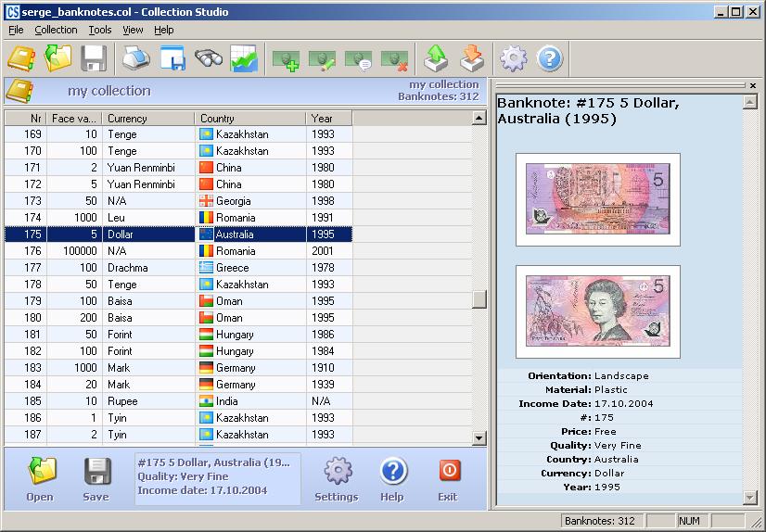Click the India flag icon in row 185
This screenshot has width=766, height=532.
pyautogui.click(x=206, y=401)
